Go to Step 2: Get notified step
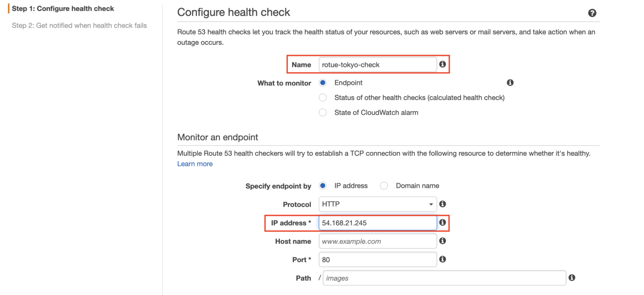Viewport: 644px width, 295px height. (x=79, y=26)
